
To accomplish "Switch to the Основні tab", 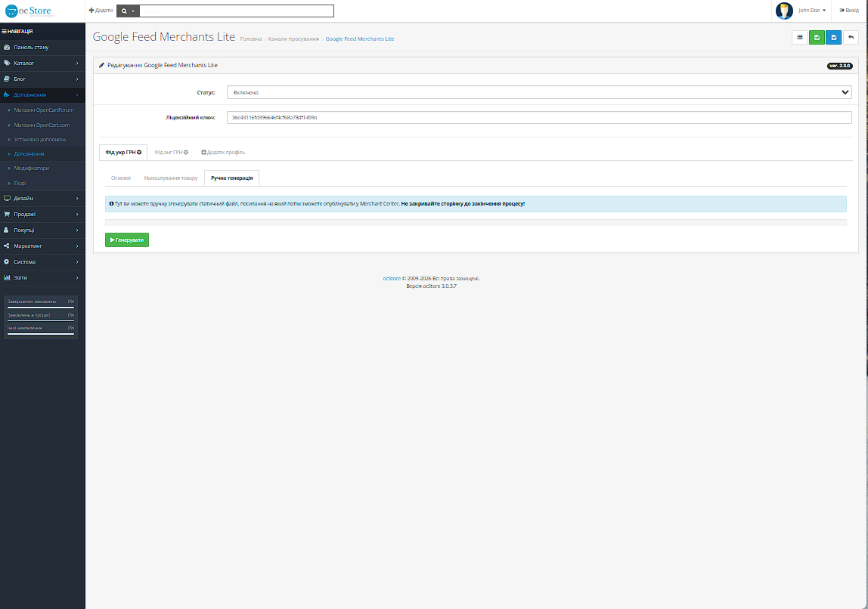I will 121,178.
